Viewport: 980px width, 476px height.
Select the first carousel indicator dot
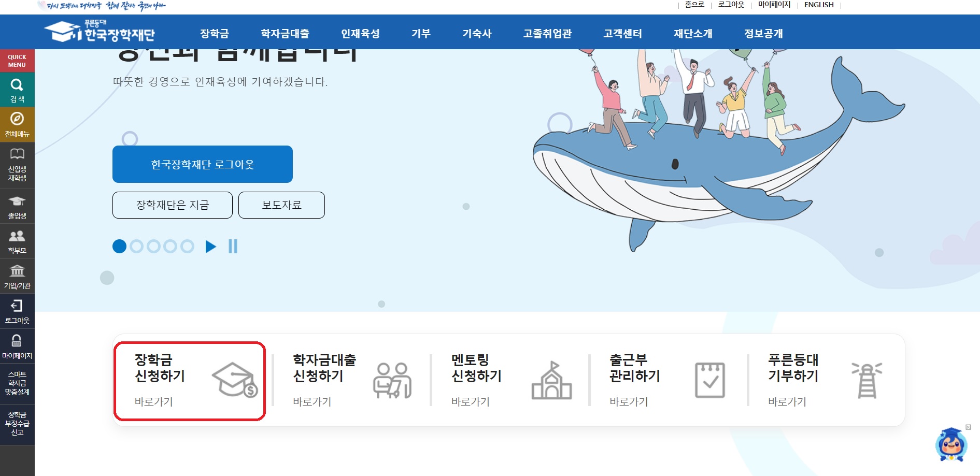120,247
